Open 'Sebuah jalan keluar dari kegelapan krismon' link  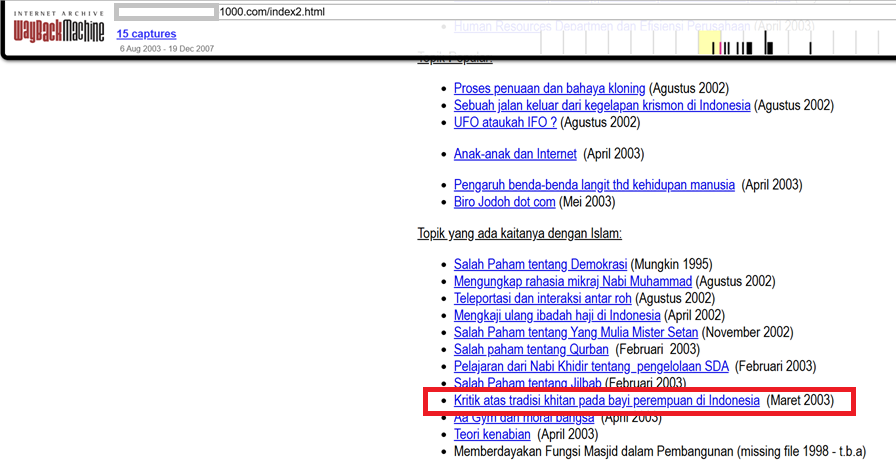point(601,105)
